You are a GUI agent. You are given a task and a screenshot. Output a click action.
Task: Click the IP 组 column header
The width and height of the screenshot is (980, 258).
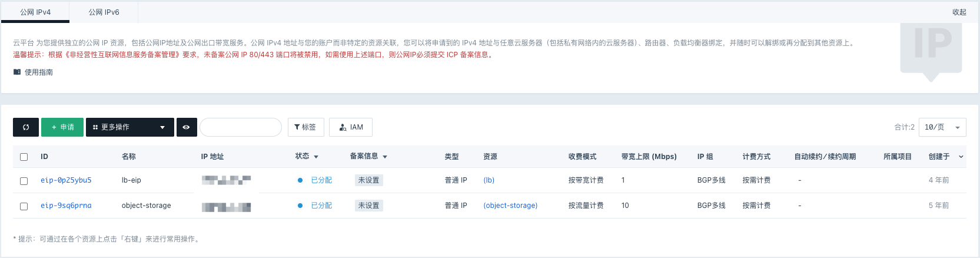[x=705, y=157]
